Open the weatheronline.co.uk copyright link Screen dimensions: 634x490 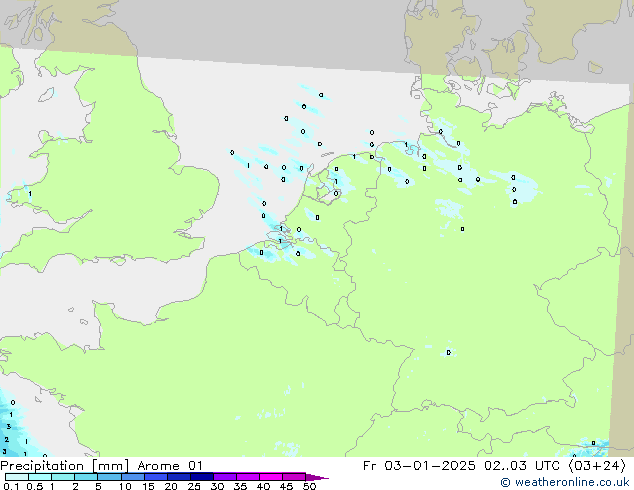(564, 482)
